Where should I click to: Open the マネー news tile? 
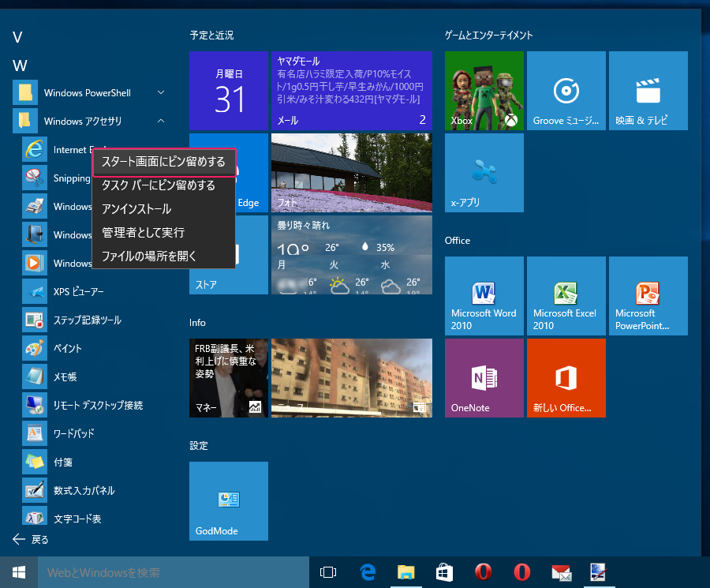click(229, 378)
